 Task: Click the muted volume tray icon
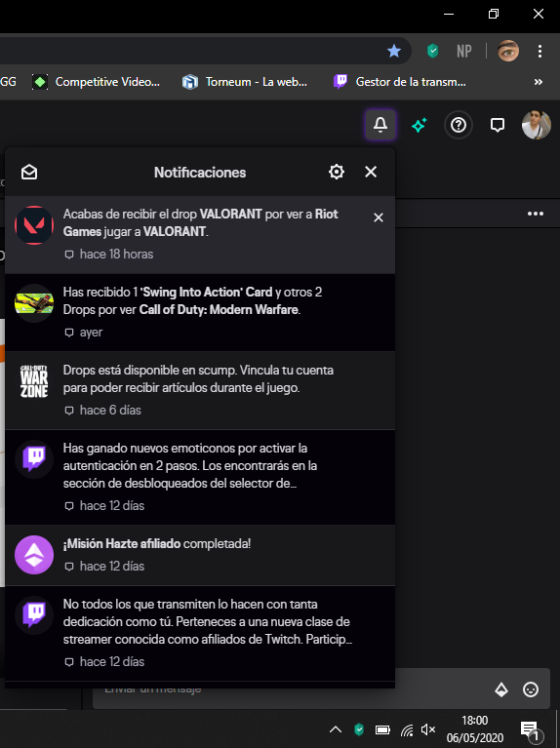(428, 729)
